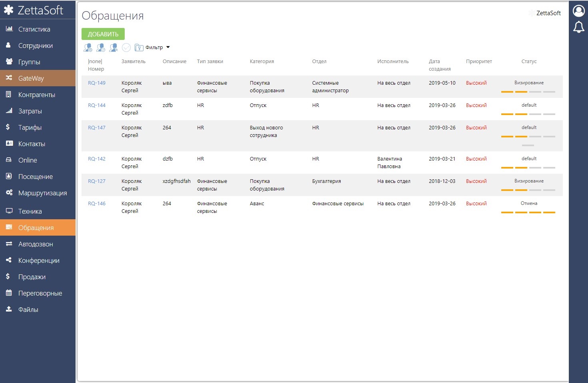Sort by the Описание column header

pyautogui.click(x=175, y=62)
